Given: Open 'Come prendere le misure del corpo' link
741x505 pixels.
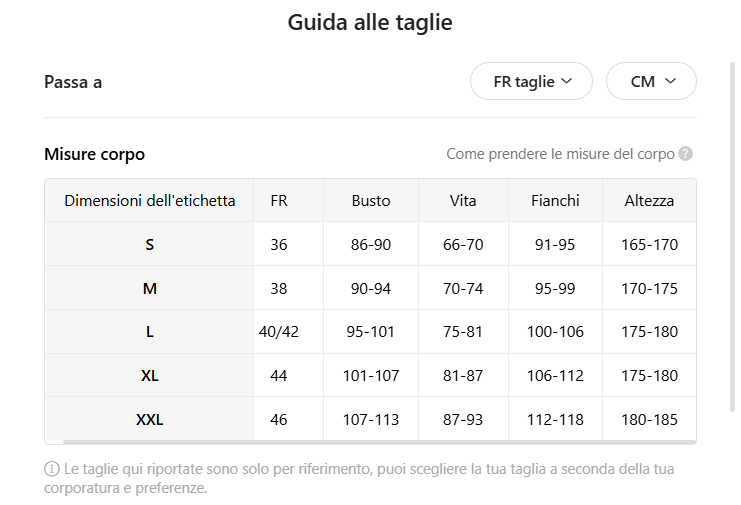Looking at the screenshot, I should pyautogui.click(x=560, y=154).
